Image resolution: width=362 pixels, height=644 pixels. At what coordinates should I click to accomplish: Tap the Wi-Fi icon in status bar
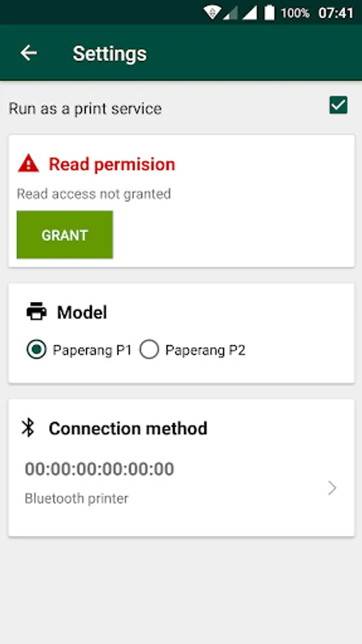212,13
